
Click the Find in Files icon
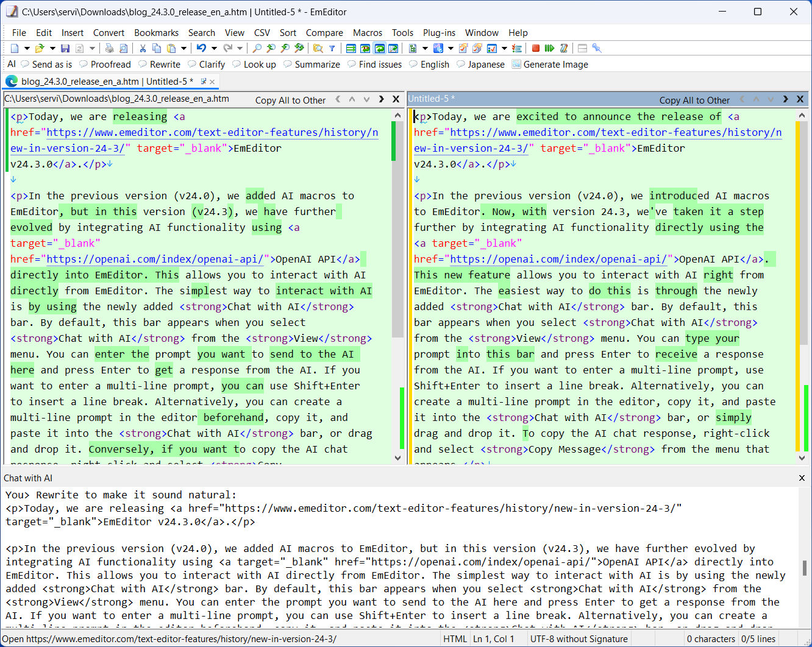318,48
